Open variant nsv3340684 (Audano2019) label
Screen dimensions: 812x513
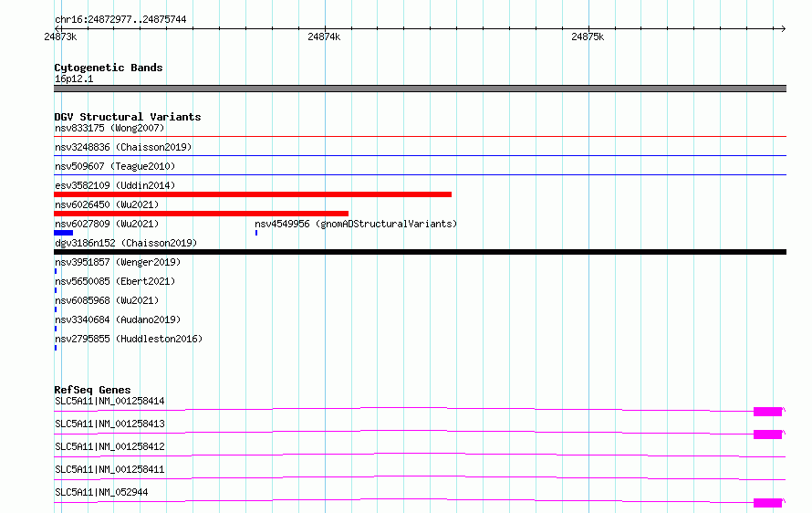(x=118, y=319)
